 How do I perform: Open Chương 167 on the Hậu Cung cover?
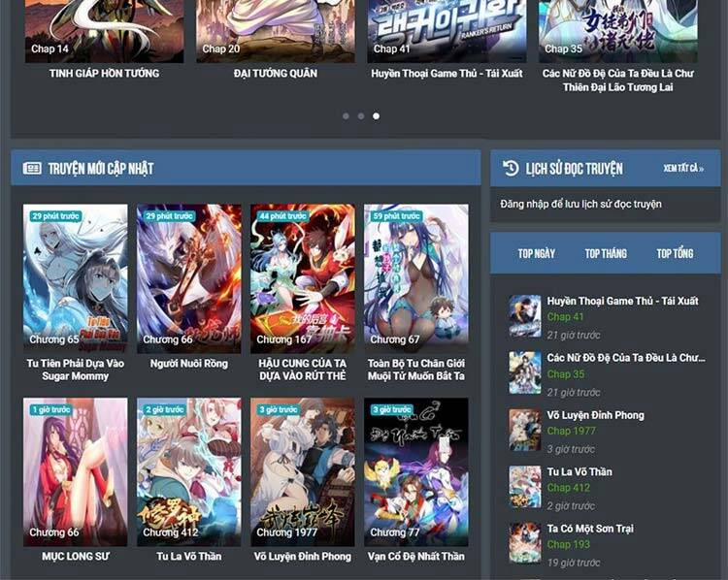(283, 339)
